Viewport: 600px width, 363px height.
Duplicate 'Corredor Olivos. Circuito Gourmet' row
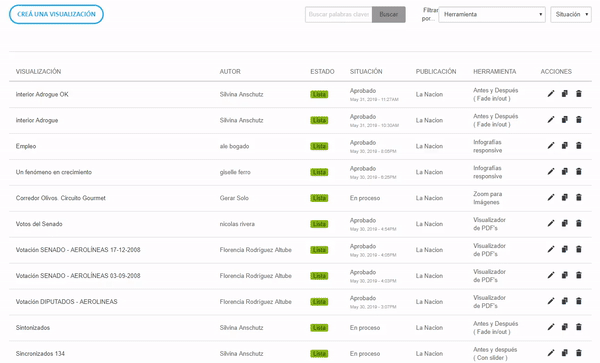point(564,198)
